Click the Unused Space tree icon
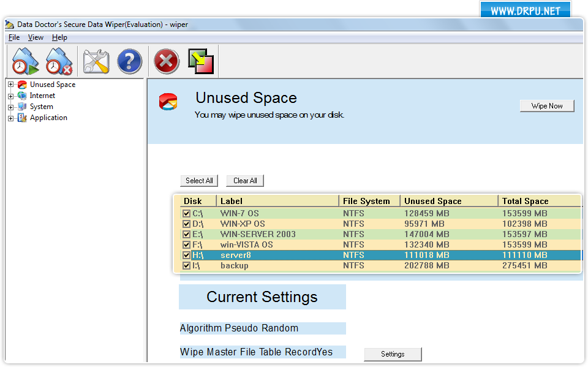 (23, 85)
